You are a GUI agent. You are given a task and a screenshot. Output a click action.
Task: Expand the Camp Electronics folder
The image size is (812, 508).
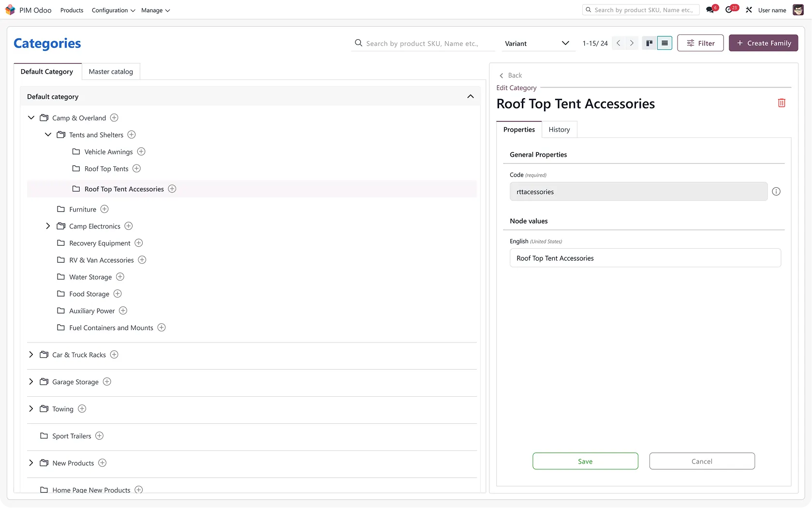pyautogui.click(x=48, y=226)
